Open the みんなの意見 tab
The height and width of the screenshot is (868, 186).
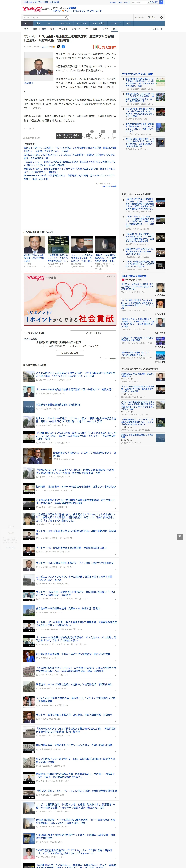[x=99, y=24]
